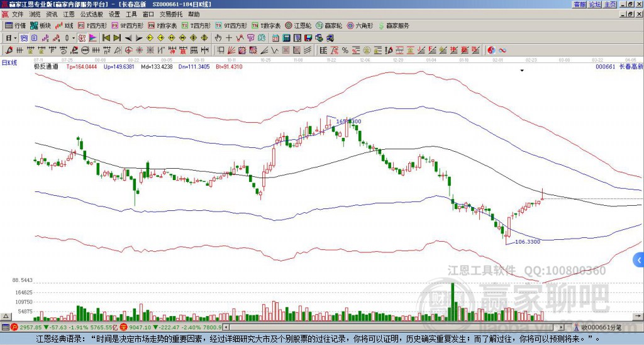The width and height of the screenshot is (644, 345).
Task: Jump to last bar with skip-forward icon
Action: coord(116,38)
